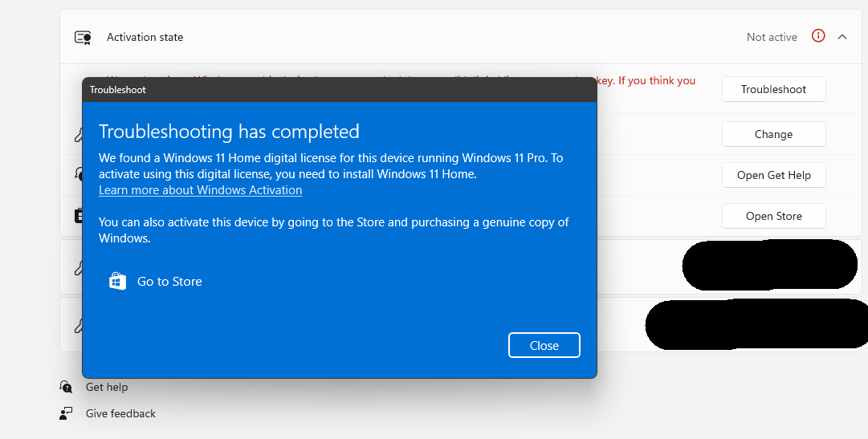The image size is (868, 439).
Task: Click the Open Store button
Action: coord(773,216)
